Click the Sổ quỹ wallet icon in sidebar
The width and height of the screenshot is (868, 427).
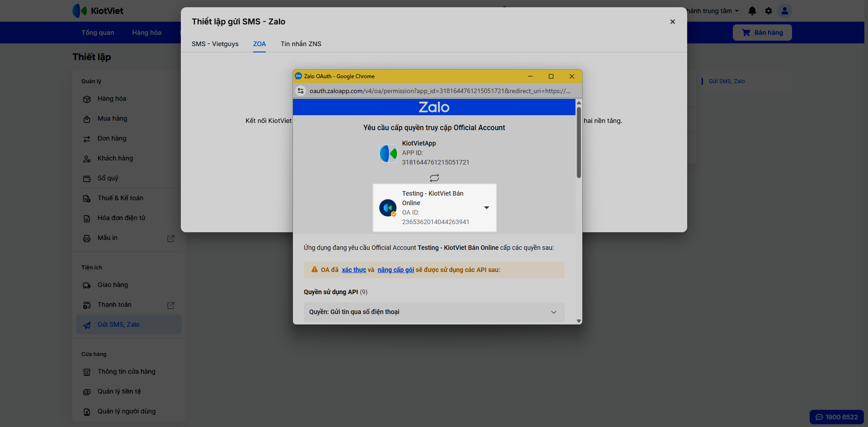click(87, 178)
